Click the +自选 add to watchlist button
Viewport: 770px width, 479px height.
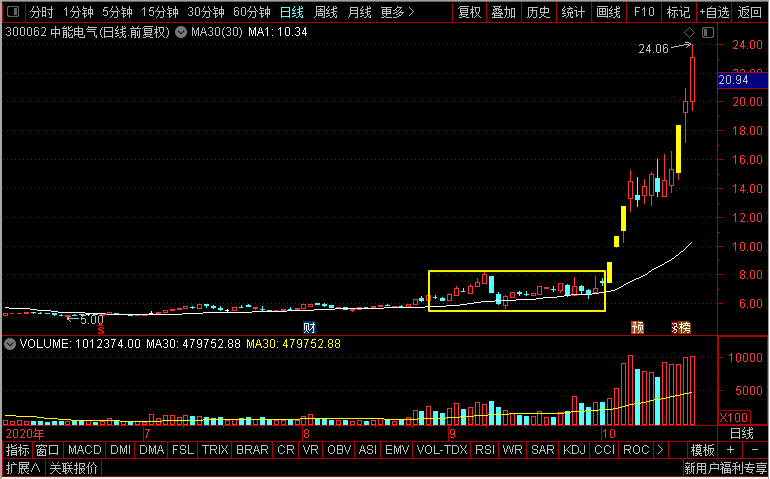pos(715,12)
